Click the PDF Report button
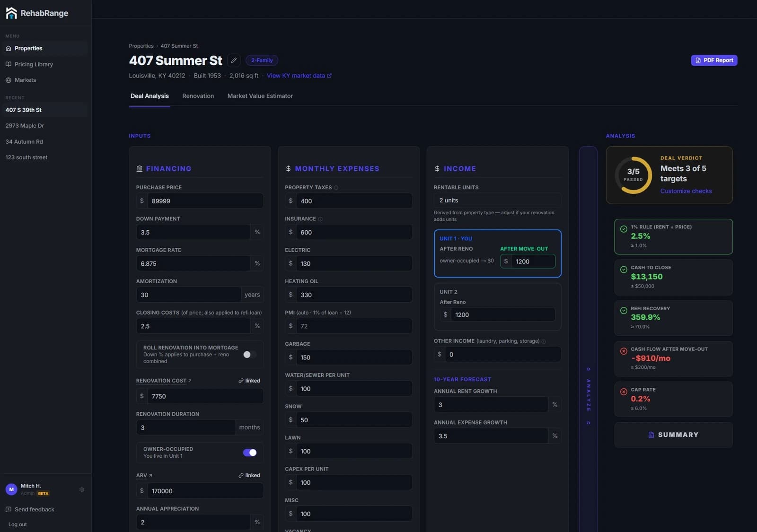757x532 pixels. (x=714, y=60)
